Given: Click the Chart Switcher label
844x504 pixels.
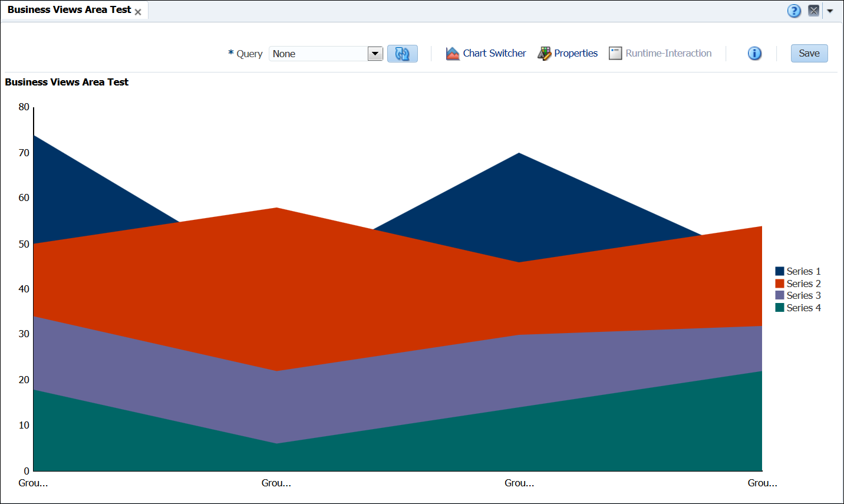Looking at the screenshot, I should point(494,54).
